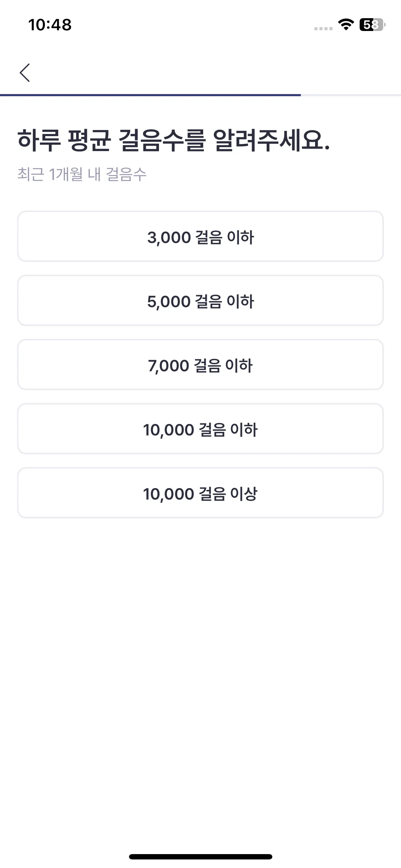Tap the Wi-Fi status icon

(x=346, y=25)
